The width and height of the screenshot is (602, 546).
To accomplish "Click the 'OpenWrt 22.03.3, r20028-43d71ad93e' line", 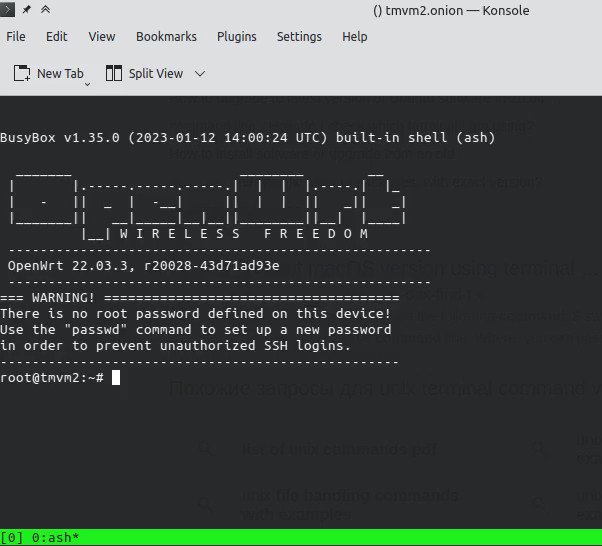I will (144, 266).
